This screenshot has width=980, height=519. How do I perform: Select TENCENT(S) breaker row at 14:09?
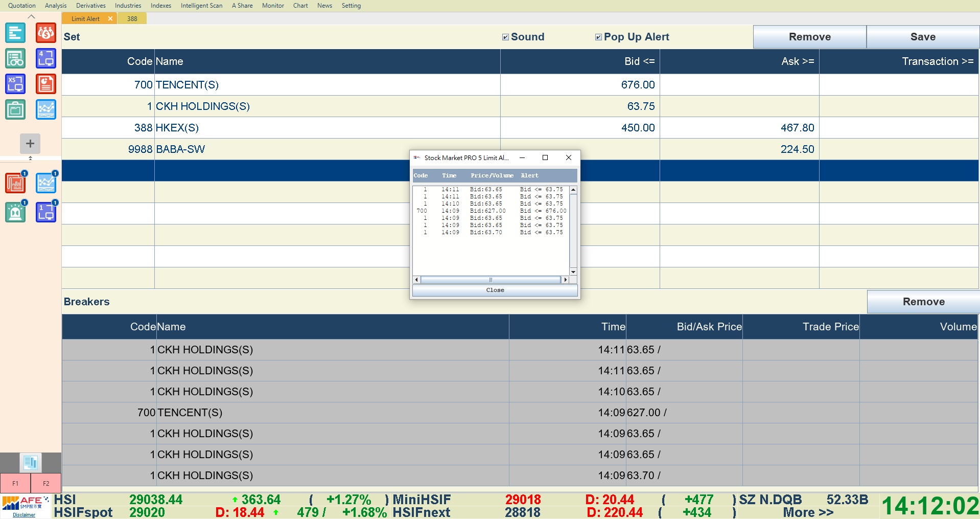coord(520,413)
